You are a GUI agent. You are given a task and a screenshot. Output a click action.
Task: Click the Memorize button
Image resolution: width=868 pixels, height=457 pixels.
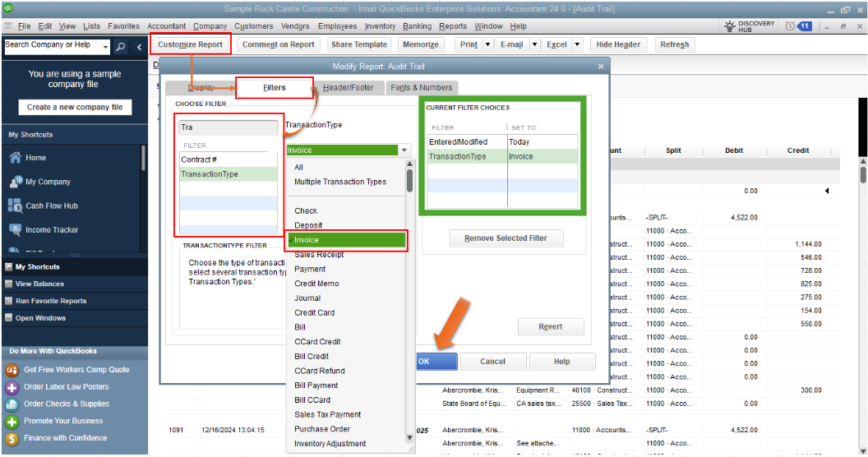pos(421,45)
